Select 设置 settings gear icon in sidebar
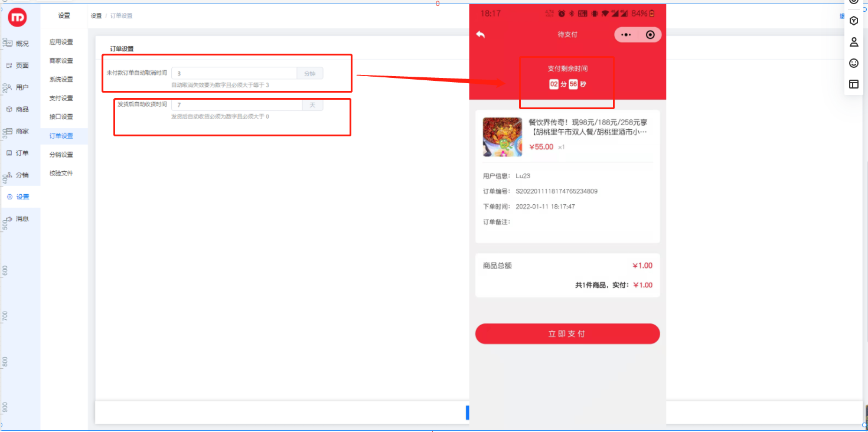Viewport: 868px width, 432px height. click(9, 197)
